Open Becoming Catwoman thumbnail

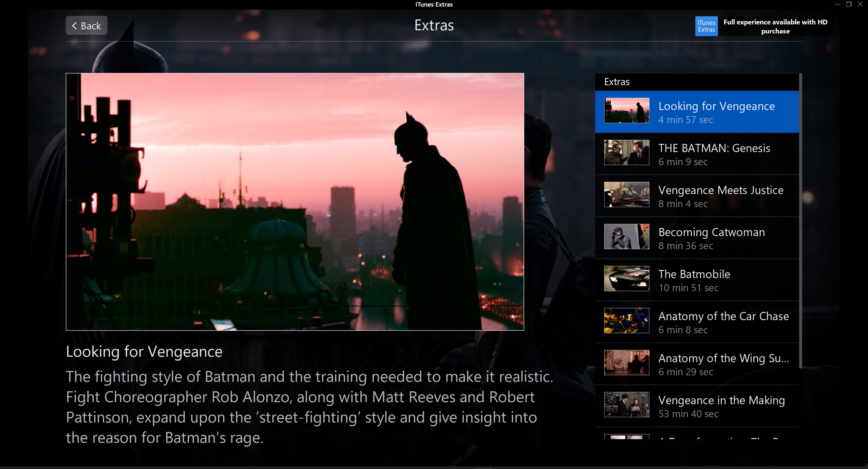click(626, 237)
